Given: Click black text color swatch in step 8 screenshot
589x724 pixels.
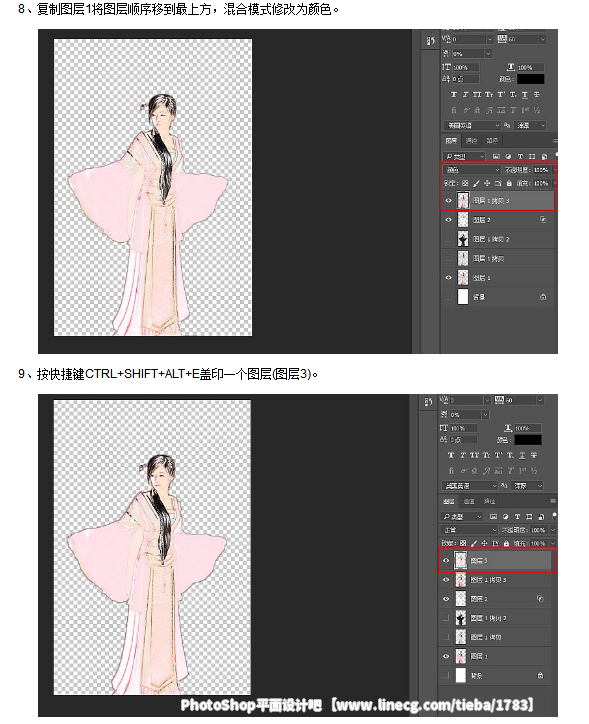Looking at the screenshot, I should [x=530, y=79].
